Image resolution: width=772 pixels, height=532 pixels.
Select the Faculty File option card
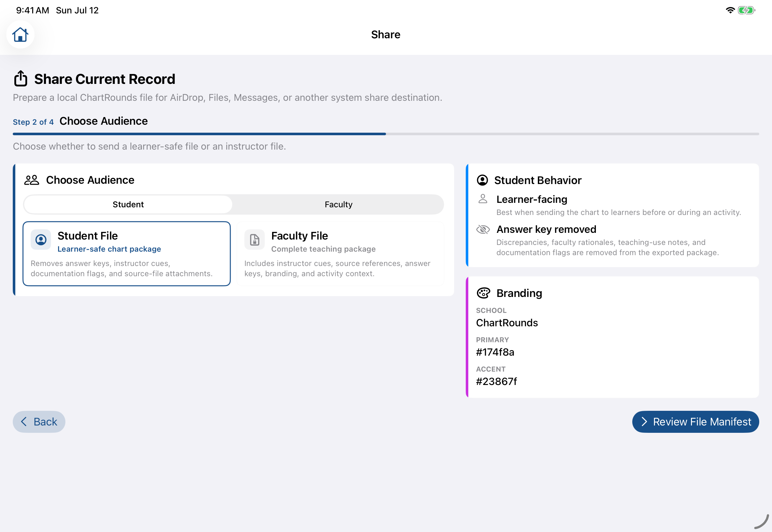(x=340, y=254)
